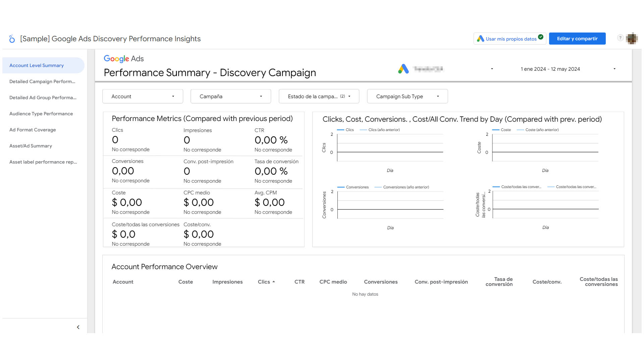Viewport: 644px width, 362px height.
Task: Open the user profile avatar
Action: pos(632,39)
